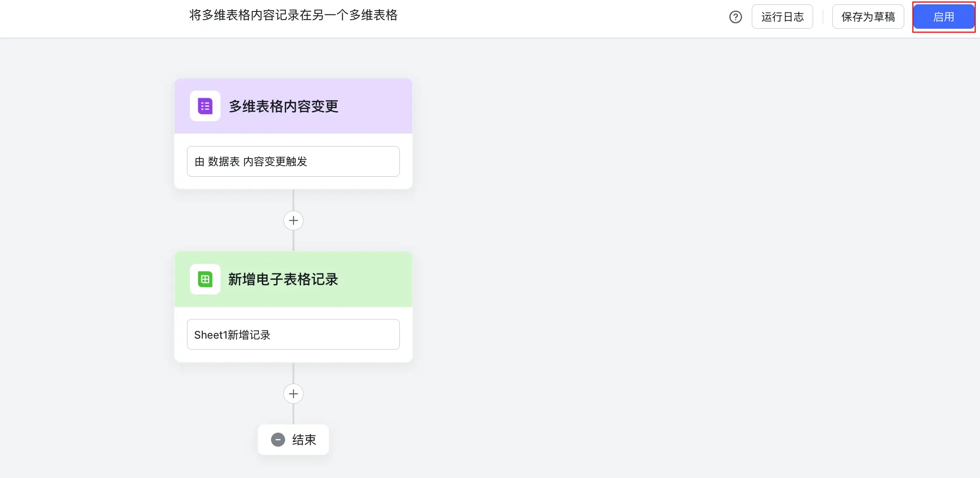Viewport: 980px width, 478px height.
Task: Click the green spreadsheet action icon
Action: 205,279
